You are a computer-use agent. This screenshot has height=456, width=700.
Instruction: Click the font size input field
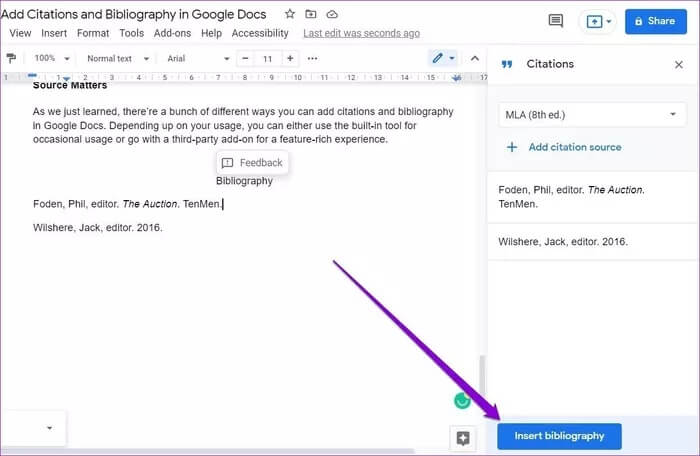(x=267, y=59)
